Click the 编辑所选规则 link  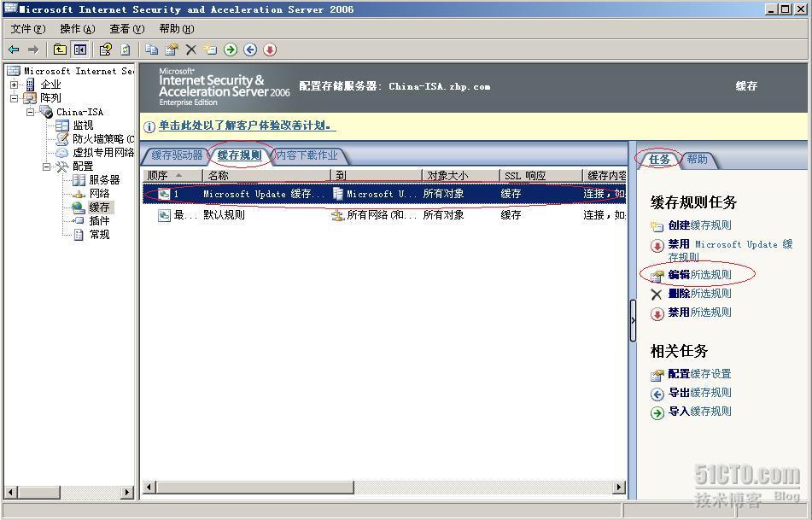(x=699, y=274)
